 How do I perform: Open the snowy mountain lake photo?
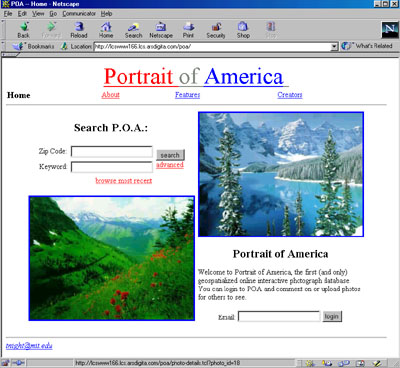click(x=281, y=174)
